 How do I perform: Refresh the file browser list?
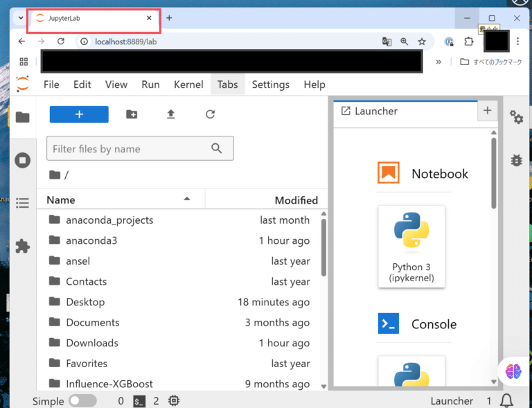pyautogui.click(x=211, y=114)
